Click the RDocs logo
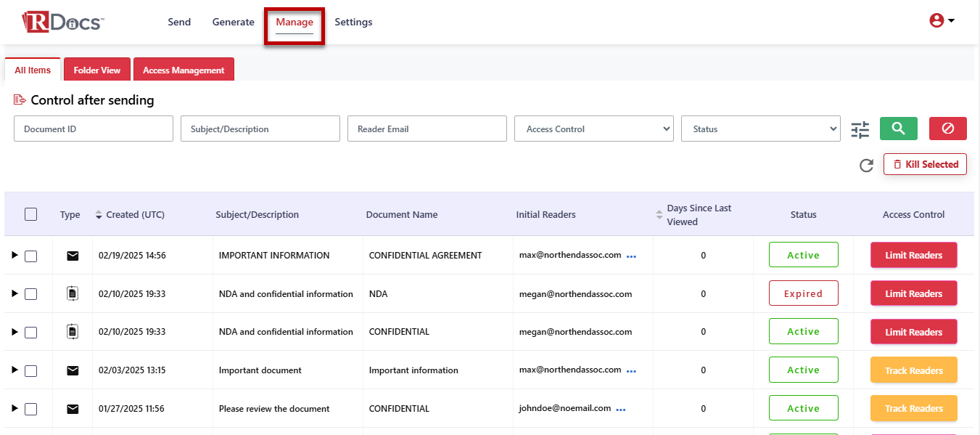The width and height of the screenshot is (980, 435). 63,22
